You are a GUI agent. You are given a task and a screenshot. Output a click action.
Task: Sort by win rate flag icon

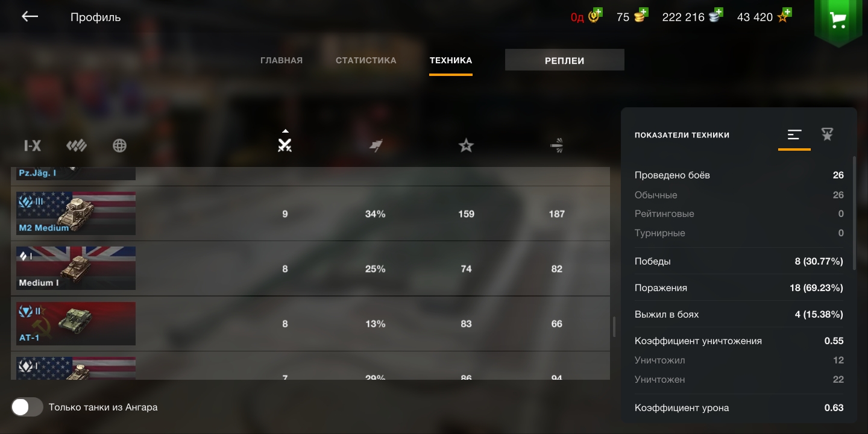click(x=376, y=145)
